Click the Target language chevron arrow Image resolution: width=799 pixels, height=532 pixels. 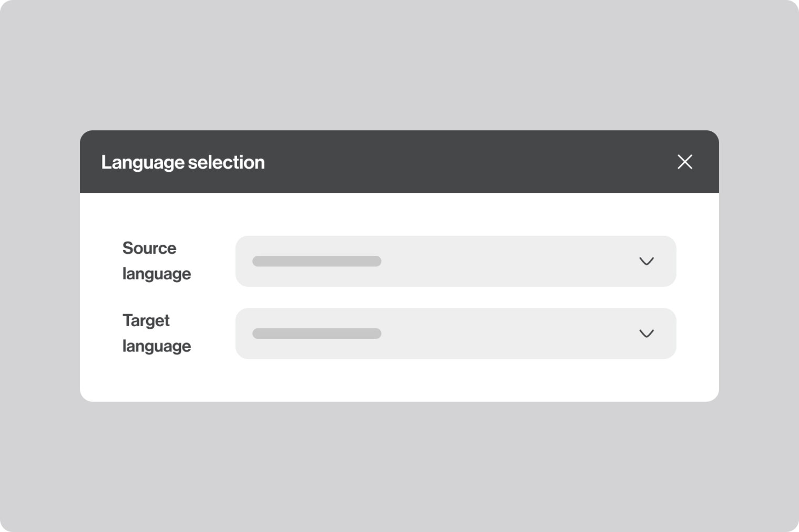pos(646,333)
